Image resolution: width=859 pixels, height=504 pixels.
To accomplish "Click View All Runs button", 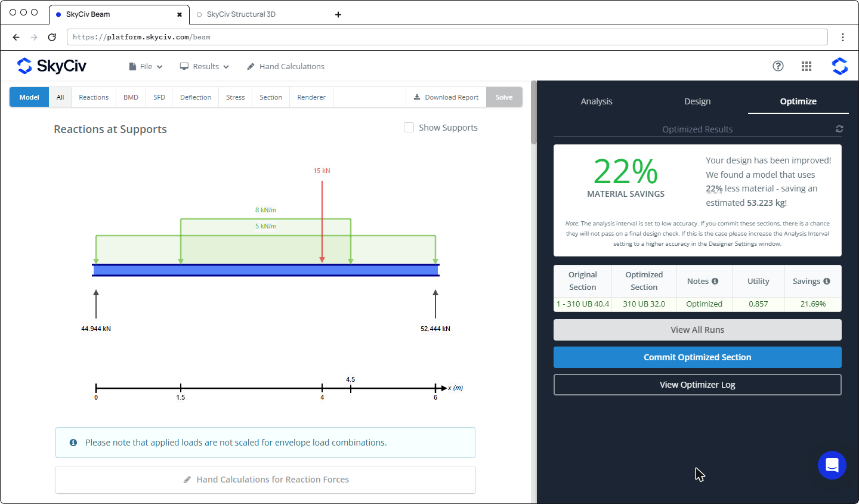I will click(x=697, y=330).
